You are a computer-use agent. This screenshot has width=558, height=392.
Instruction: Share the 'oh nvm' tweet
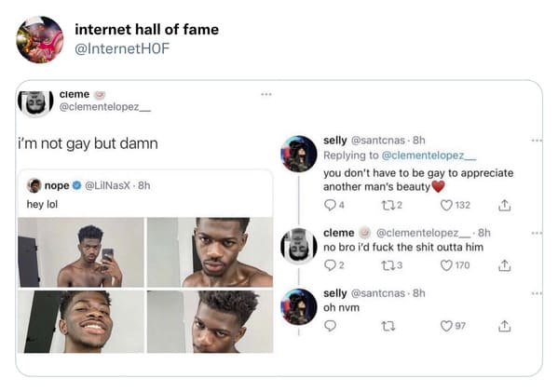pyautogui.click(x=504, y=326)
